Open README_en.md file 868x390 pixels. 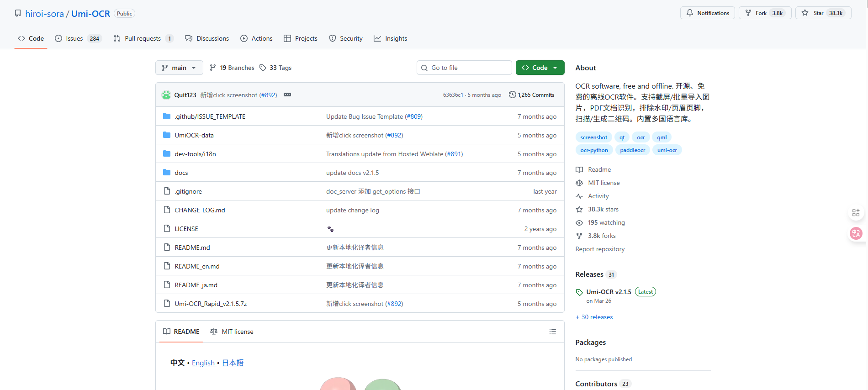coord(197,266)
